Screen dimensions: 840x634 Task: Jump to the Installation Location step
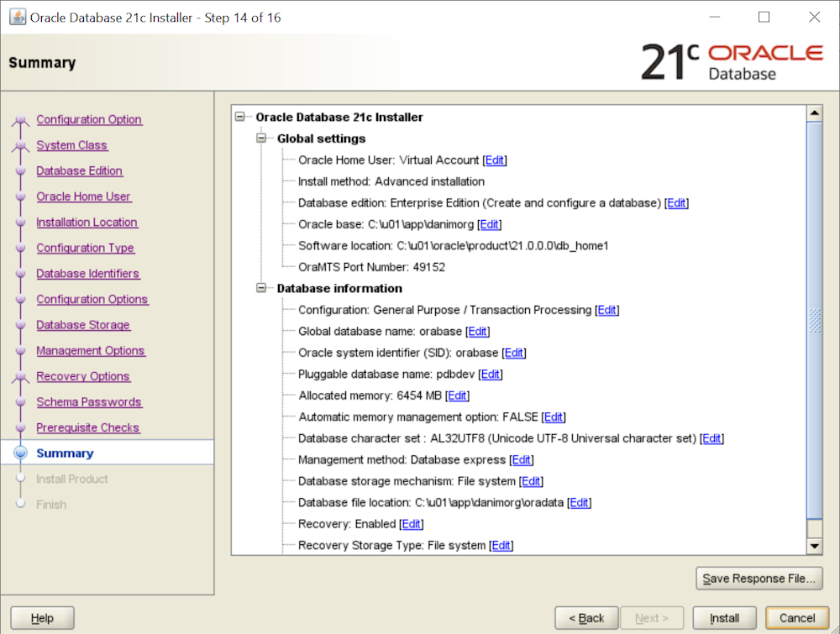[87, 222]
